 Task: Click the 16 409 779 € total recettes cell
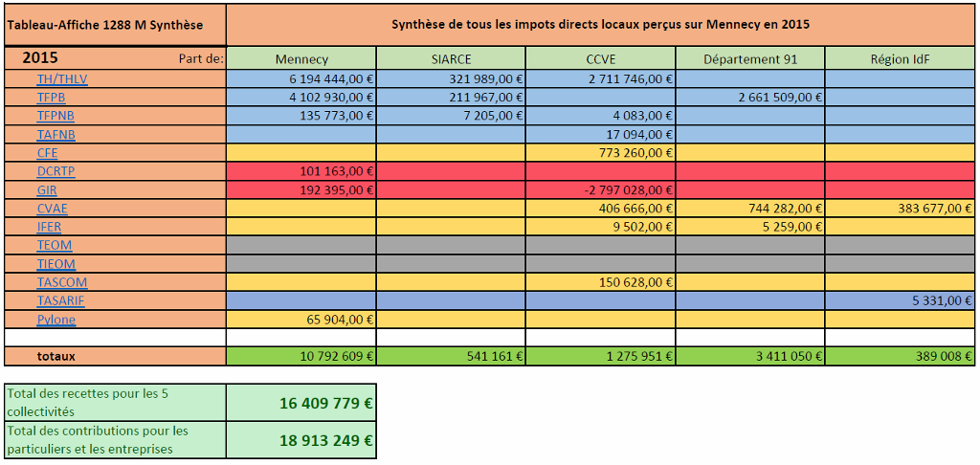[301, 403]
